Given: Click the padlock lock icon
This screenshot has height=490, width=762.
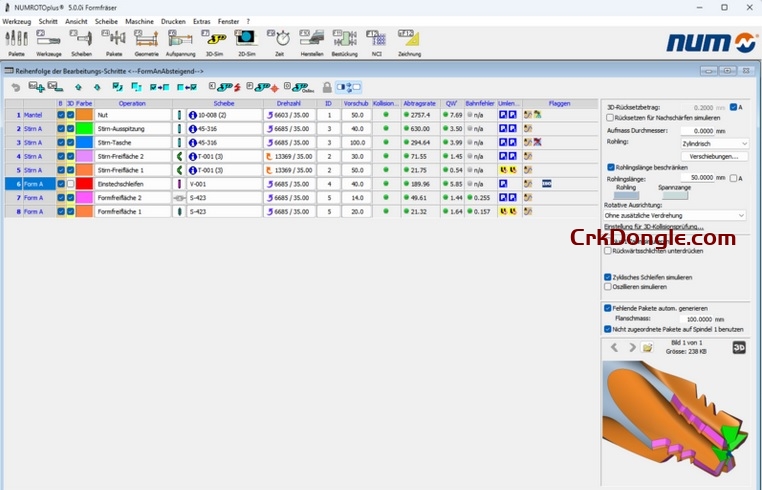Looking at the screenshot, I should [327, 88].
